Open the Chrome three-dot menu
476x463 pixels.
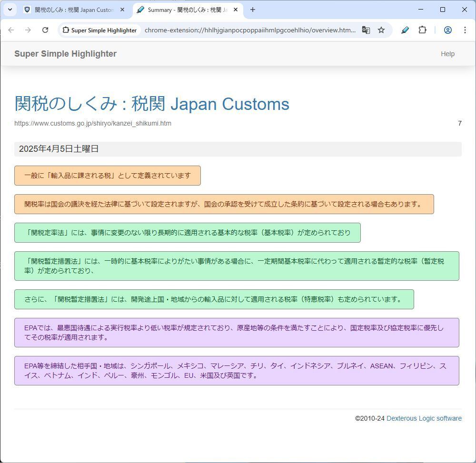pyautogui.click(x=465, y=30)
